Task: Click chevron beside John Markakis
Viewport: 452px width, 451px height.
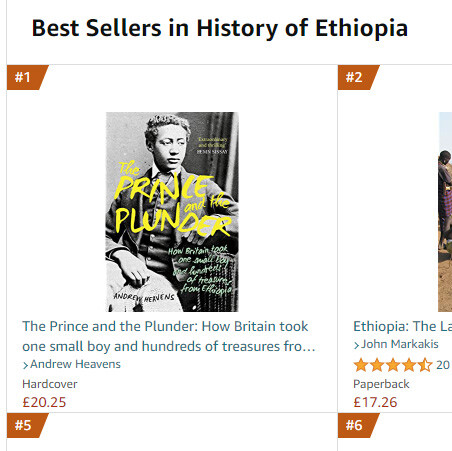Action: click(356, 345)
